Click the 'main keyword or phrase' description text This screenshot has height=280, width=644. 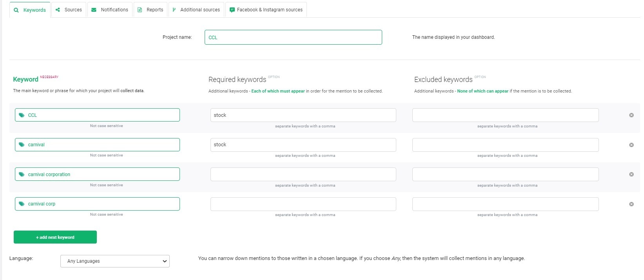(79, 91)
